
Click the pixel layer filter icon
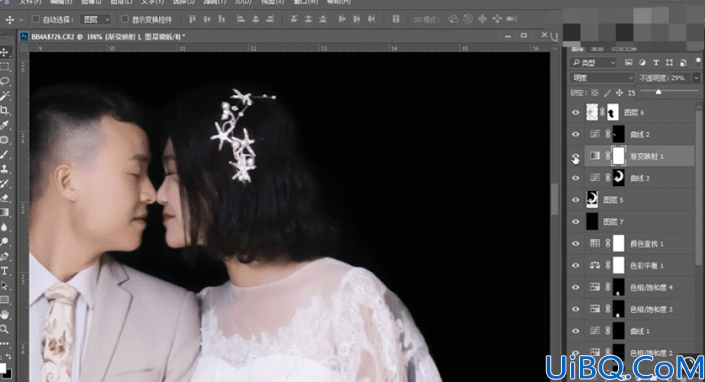pyautogui.click(x=629, y=62)
